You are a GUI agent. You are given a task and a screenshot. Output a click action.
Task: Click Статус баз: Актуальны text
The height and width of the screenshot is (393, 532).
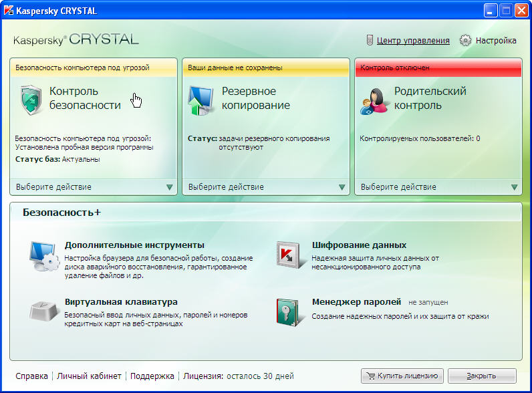pyautogui.click(x=57, y=159)
